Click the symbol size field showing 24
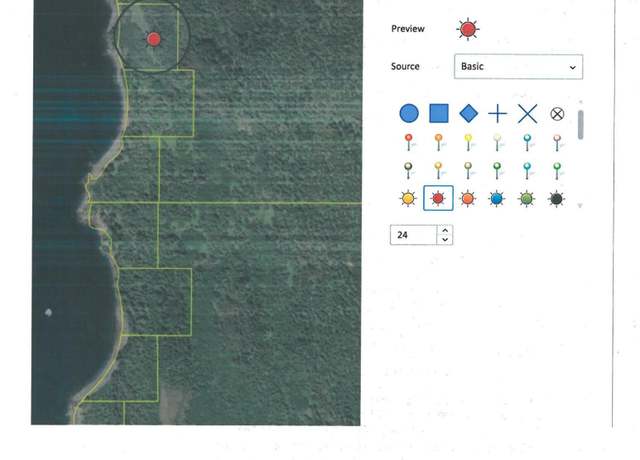The image size is (640, 460). pyautogui.click(x=413, y=235)
